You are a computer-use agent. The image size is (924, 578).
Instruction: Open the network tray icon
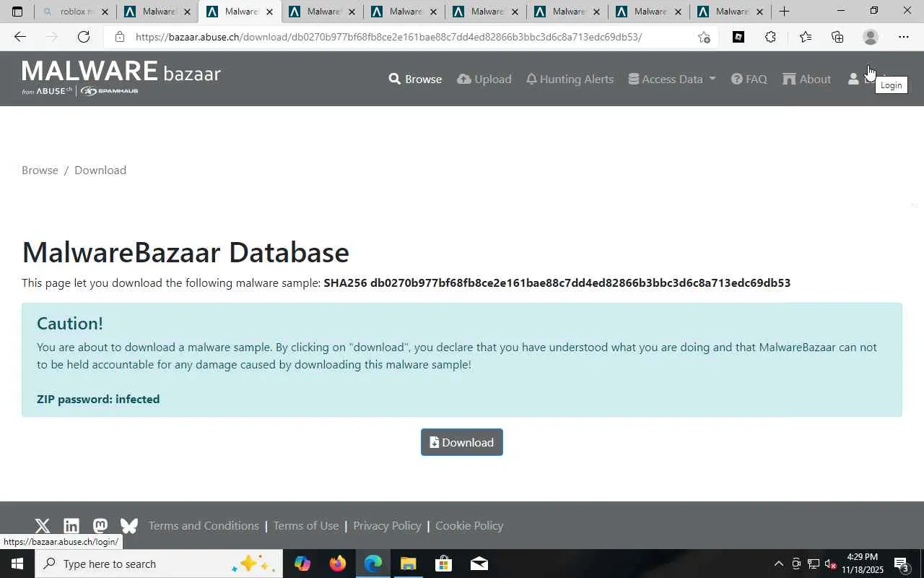814,564
